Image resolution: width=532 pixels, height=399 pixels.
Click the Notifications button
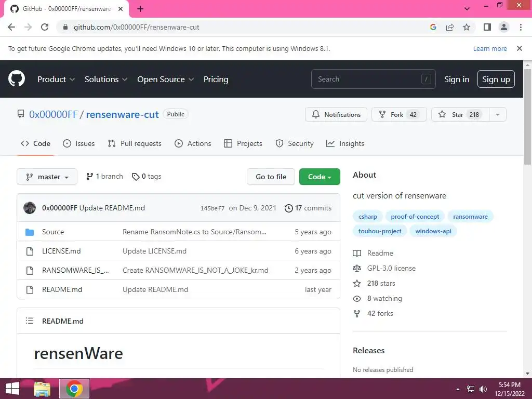(x=336, y=115)
